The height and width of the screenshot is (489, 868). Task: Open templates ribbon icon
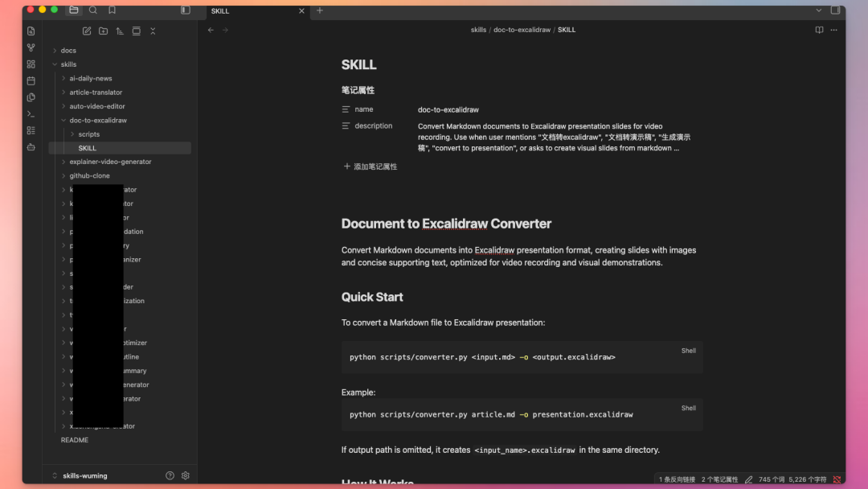click(31, 97)
